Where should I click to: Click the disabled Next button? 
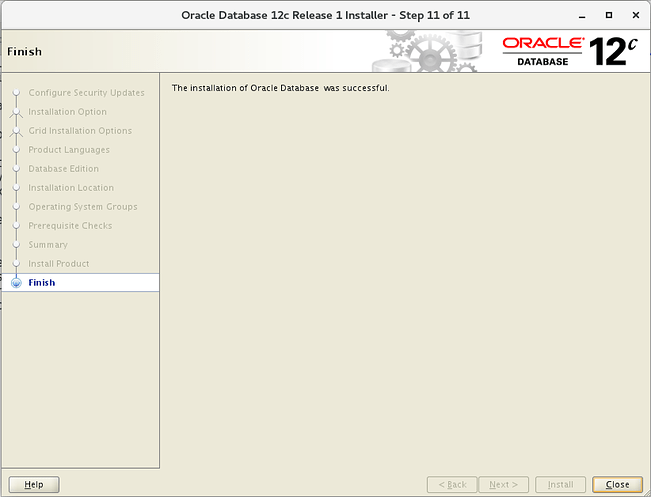[503, 484]
